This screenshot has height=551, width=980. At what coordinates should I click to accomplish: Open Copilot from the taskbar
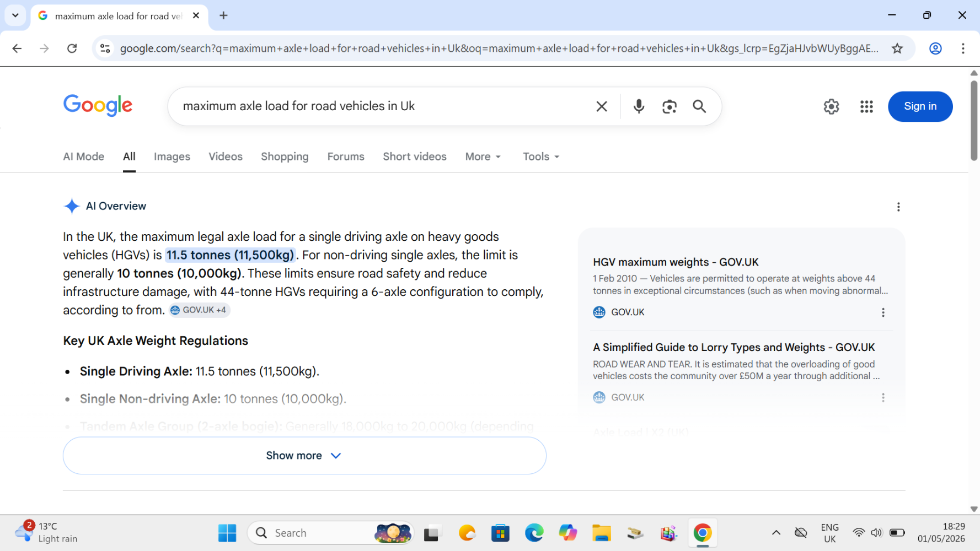click(567, 533)
